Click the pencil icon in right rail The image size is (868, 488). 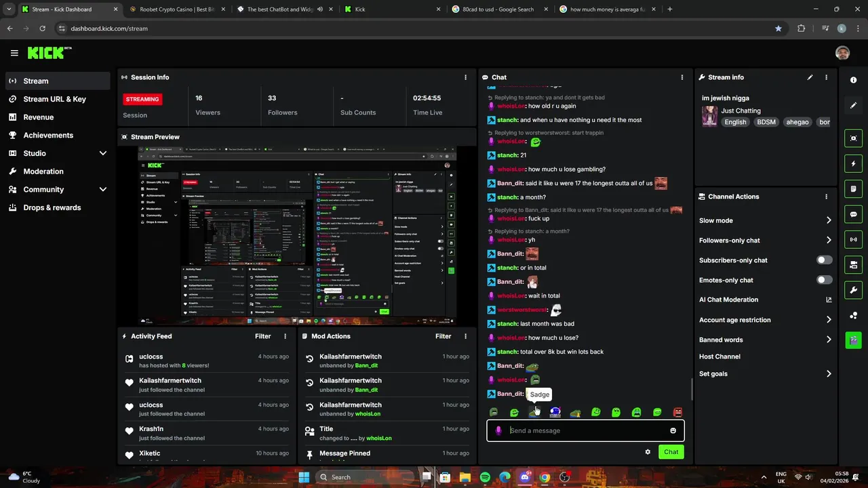(853, 106)
